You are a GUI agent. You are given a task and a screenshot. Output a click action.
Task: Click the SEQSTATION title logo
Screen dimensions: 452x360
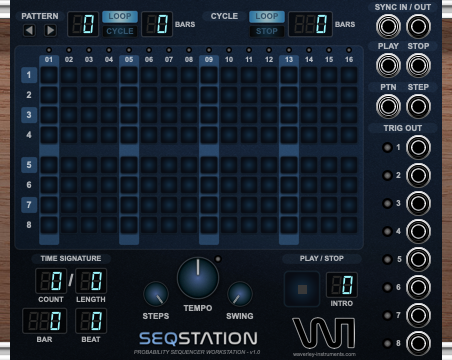click(198, 339)
